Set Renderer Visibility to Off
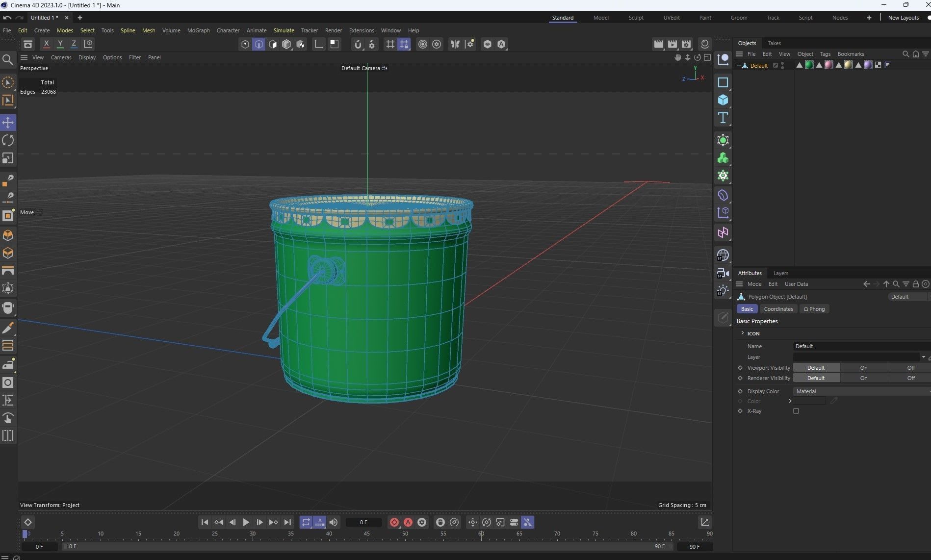931x560 pixels. 910,378
